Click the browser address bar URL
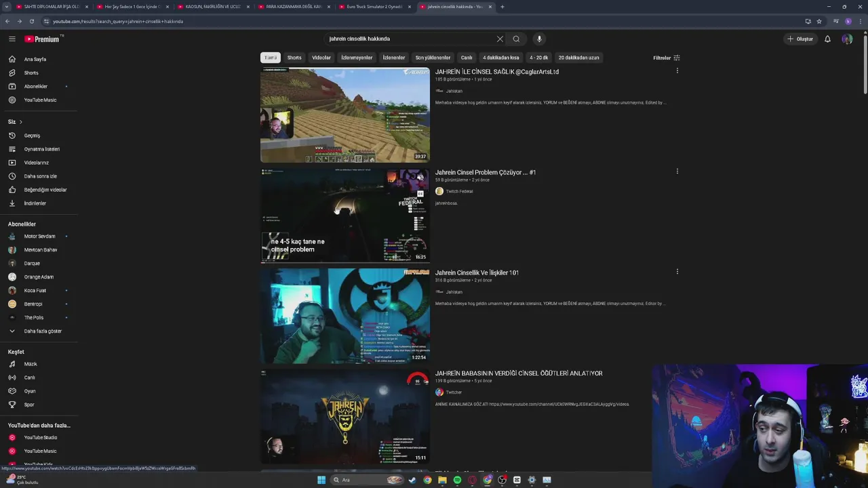The width and height of the screenshot is (868, 488). coord(118,21)
